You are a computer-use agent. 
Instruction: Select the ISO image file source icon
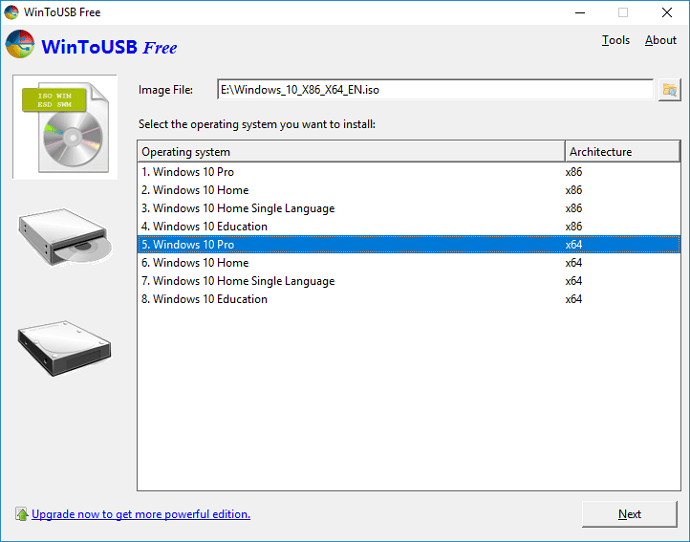64,126
